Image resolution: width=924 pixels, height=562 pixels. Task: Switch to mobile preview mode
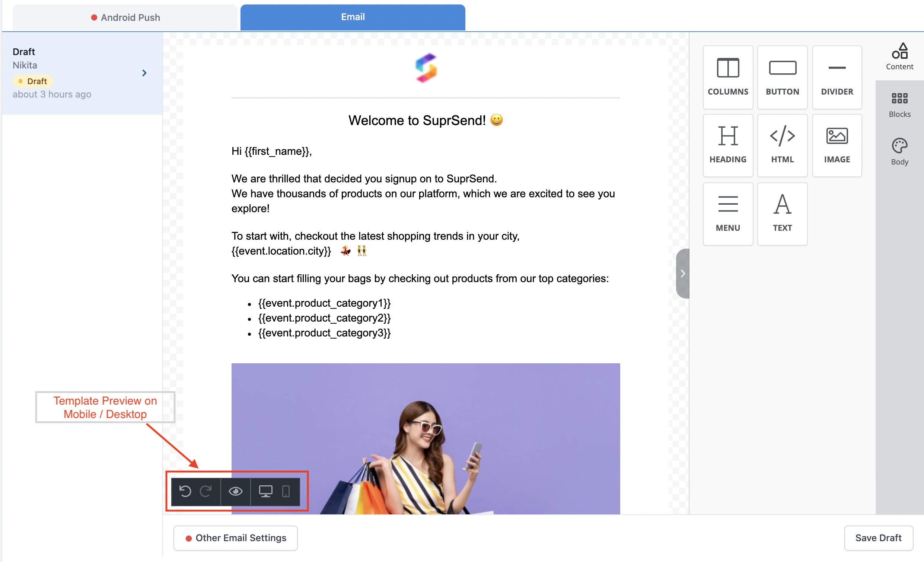click(286, 491)
